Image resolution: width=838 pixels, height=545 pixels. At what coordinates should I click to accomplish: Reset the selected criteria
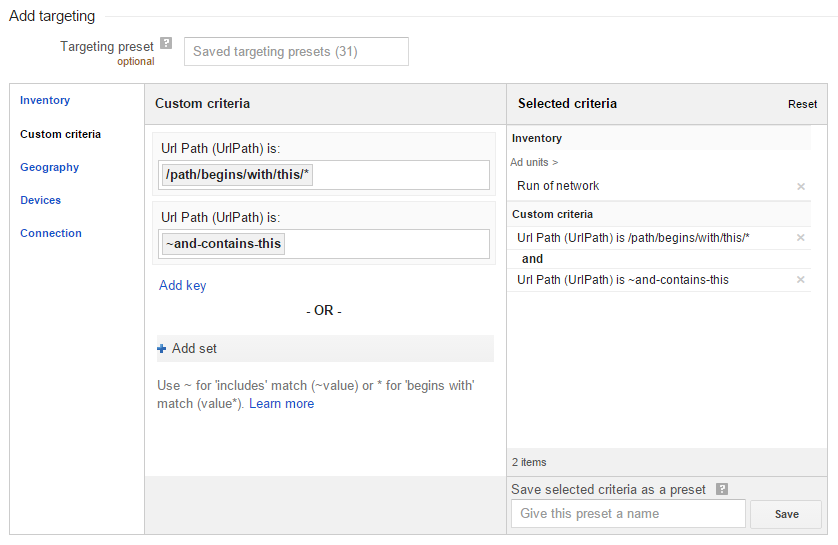pyautogui.click(x=802, y=104)
